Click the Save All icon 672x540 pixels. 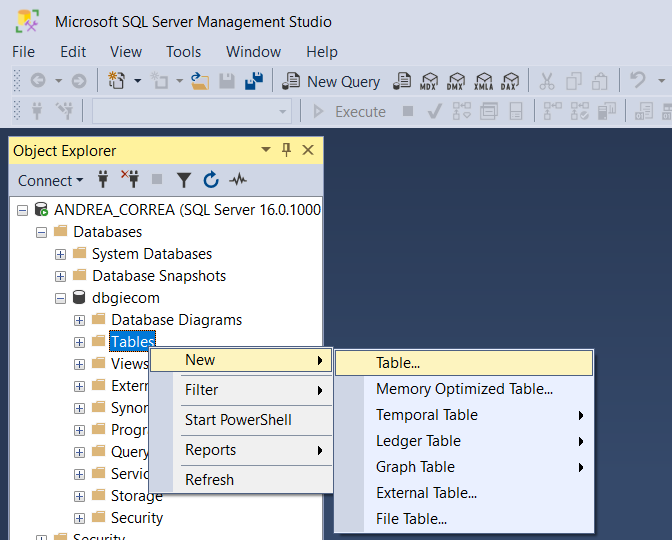tap(254, 81)
